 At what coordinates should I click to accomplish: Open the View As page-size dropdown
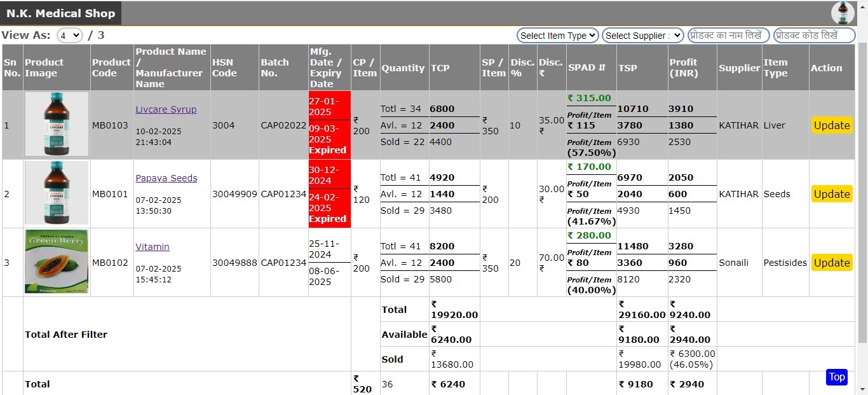[x=70, y=36]
